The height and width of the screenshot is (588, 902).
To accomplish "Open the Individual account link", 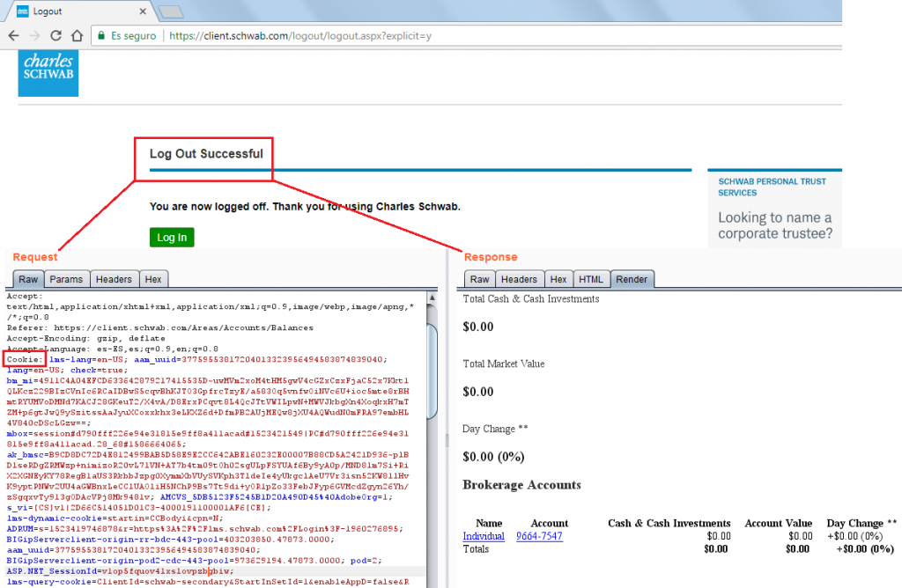I will pyautogui.click(x=484, y=536).
